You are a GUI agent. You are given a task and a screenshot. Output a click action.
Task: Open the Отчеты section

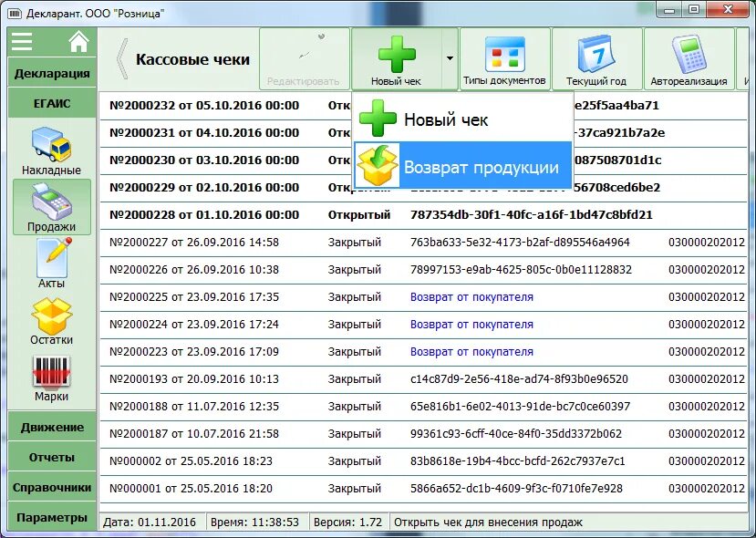[50, 457]
